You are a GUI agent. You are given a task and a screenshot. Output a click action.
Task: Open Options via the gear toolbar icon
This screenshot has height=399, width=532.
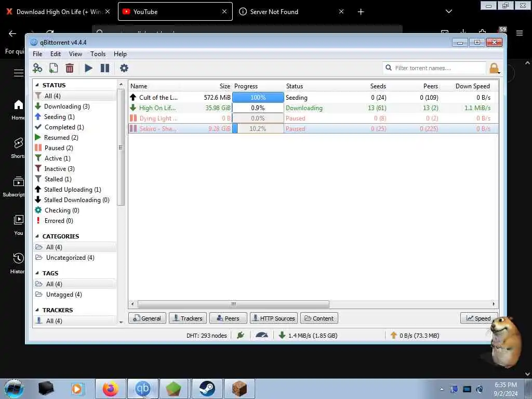(124, 68)
